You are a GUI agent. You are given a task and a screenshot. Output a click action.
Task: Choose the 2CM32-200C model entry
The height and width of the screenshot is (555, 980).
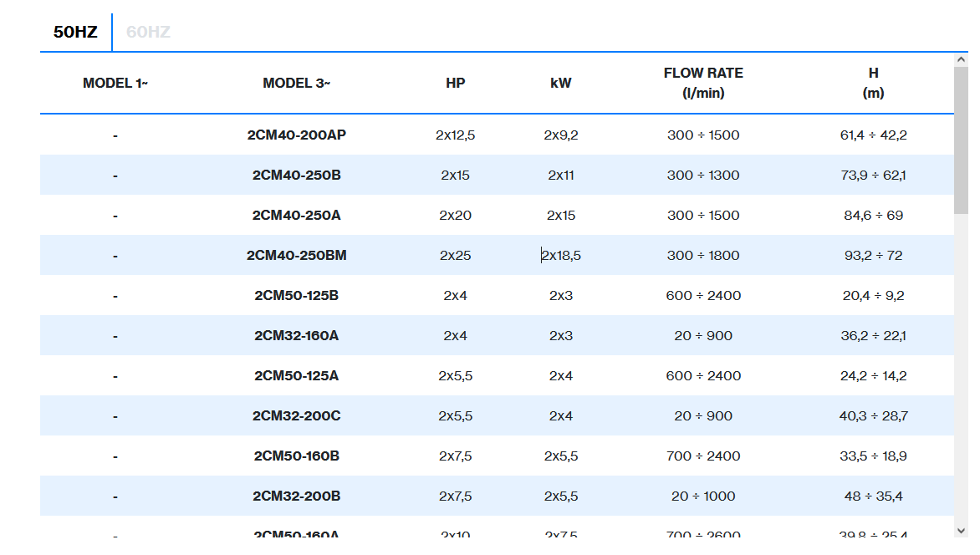[296, 416]
